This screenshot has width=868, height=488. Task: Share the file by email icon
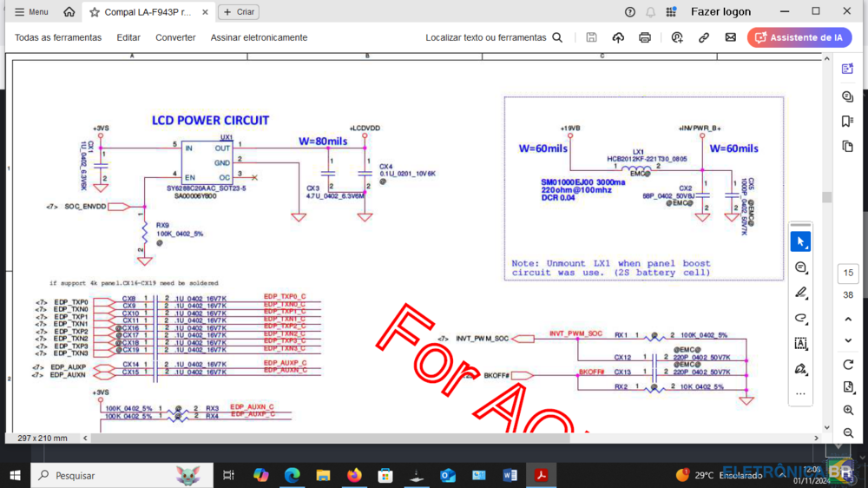point(730,37)
